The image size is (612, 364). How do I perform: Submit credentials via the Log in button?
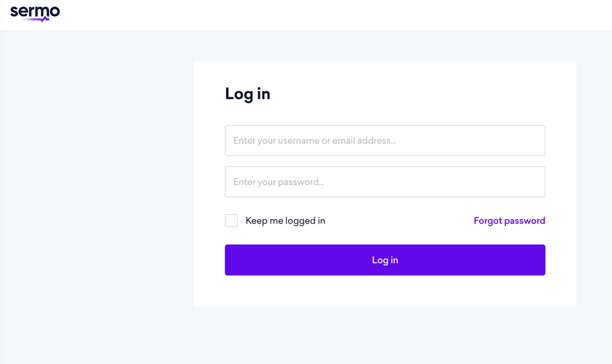[385, 259]
